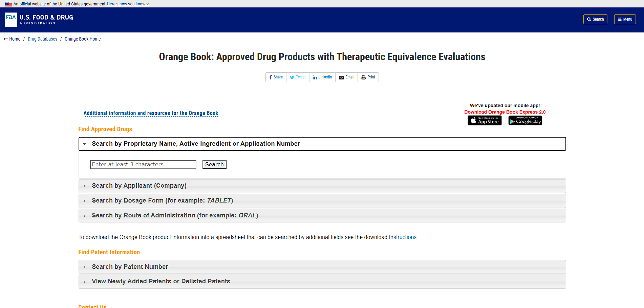Open the header Search magnifier button
The height and width of the screenshot is (308, 644).
point(595,19)
